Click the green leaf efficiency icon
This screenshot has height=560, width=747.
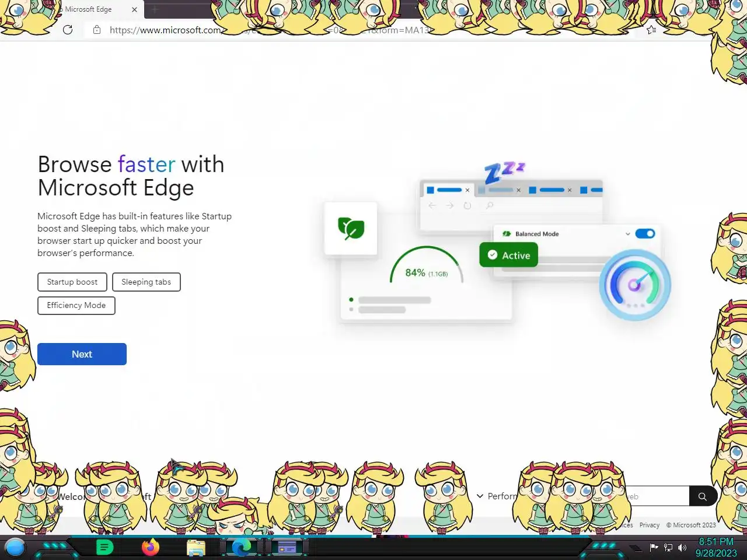tap(351, 228)
